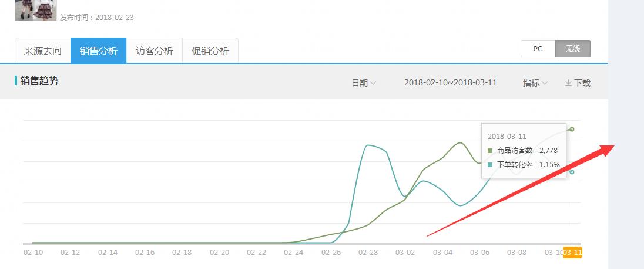The image size is (644, 269).
Task: Go to the 促销分析 tab
Action: [210, 51]
